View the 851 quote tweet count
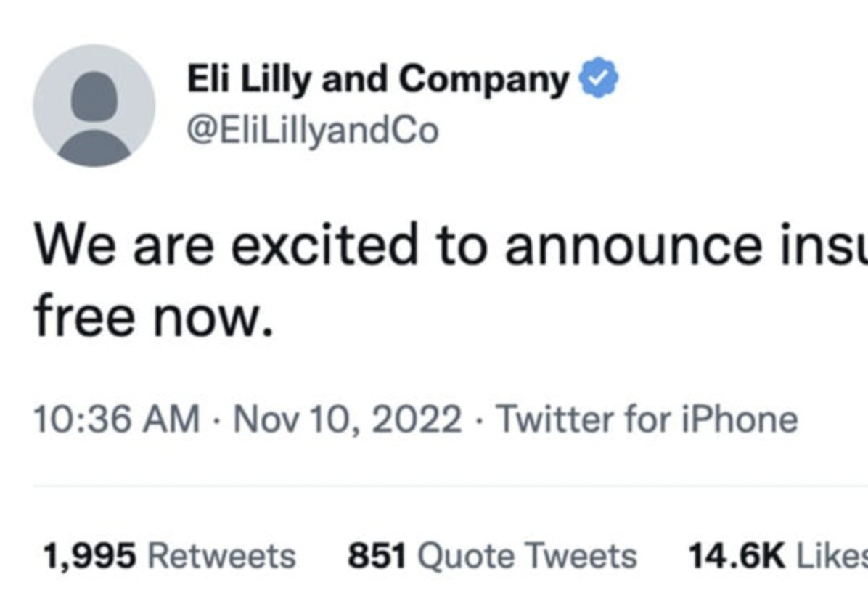868x614 pixels. point(377,556)
